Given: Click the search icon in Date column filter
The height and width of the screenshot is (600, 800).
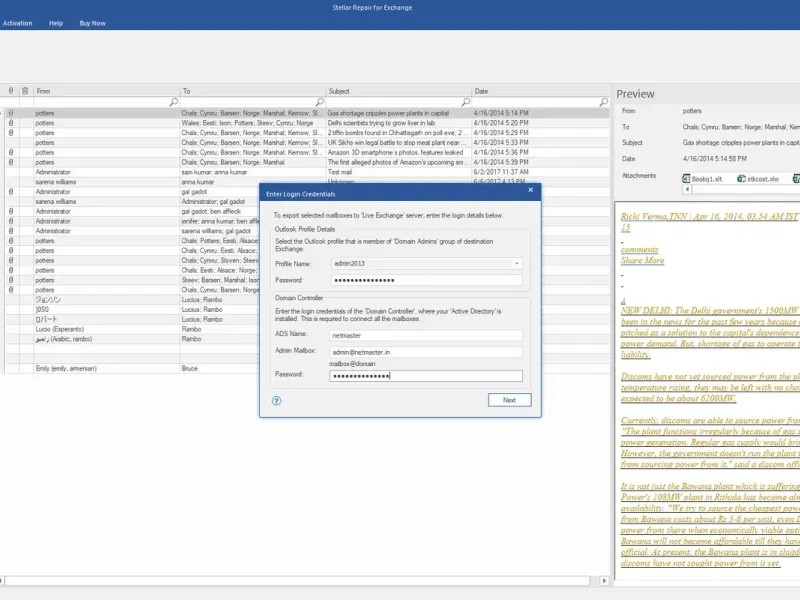Looking at the screenshot, I should pos(603,102).
